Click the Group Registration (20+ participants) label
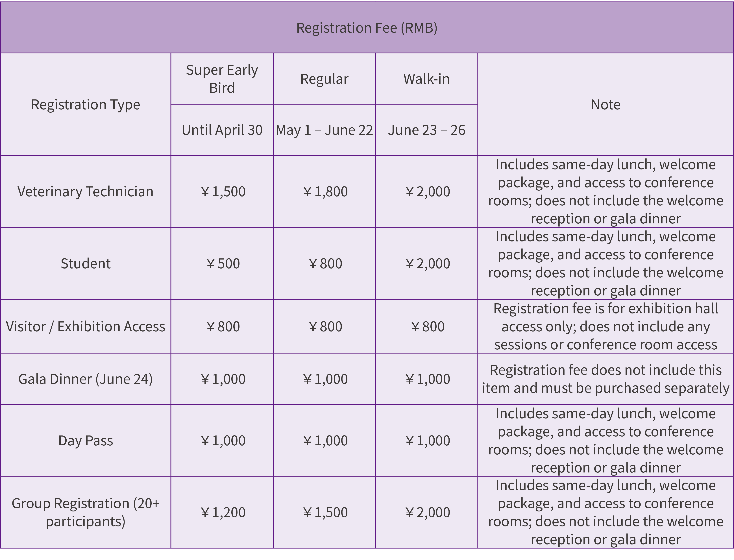Image resolution: width=734 pixels, height=560 pixels. (85, 512)
